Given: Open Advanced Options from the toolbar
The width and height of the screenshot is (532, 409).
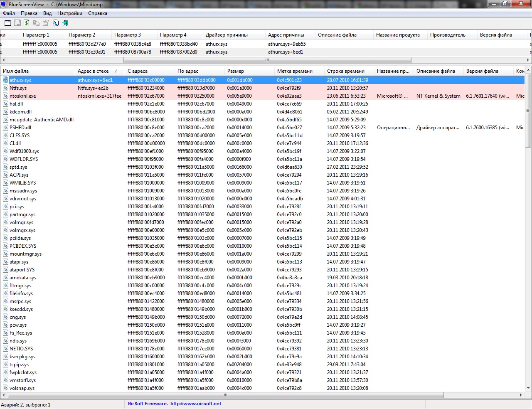Looking at the screenshot, I should [8, 23].
